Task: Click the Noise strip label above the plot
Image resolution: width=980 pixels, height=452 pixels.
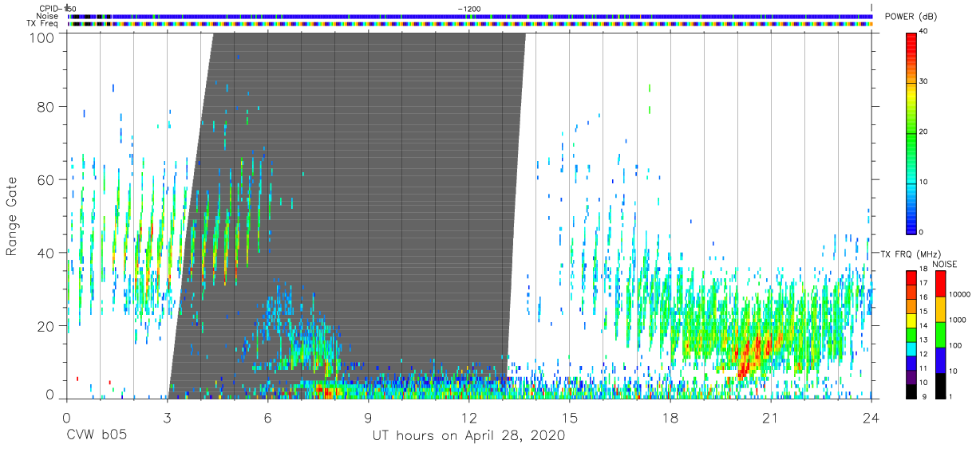Action: 48,16
